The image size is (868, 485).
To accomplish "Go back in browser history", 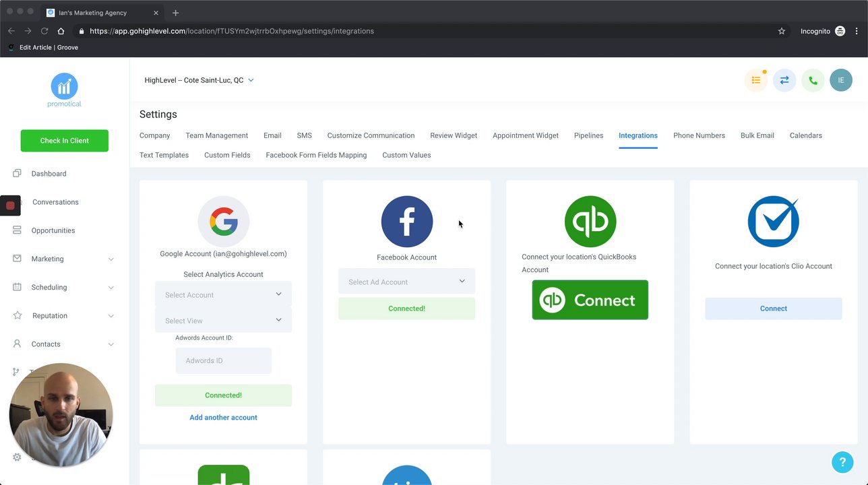I will tap(11, 31).
